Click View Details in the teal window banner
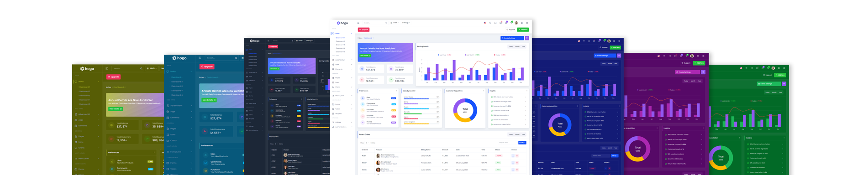Screen dimensions: 868x175 [x=209, y=100]
